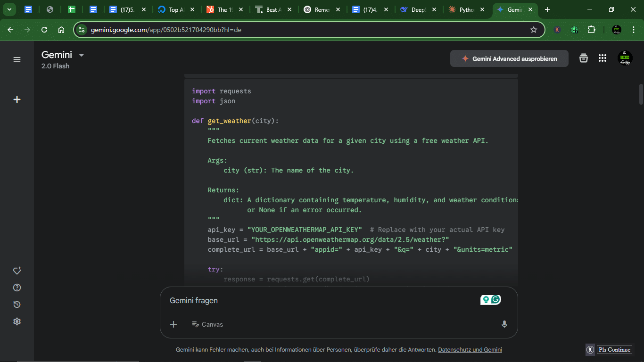Image resolution: width=644 pixels, height=362 pixels.
Task: Click the page vertical scrollbar thumb
Action: tap(641, 94)
